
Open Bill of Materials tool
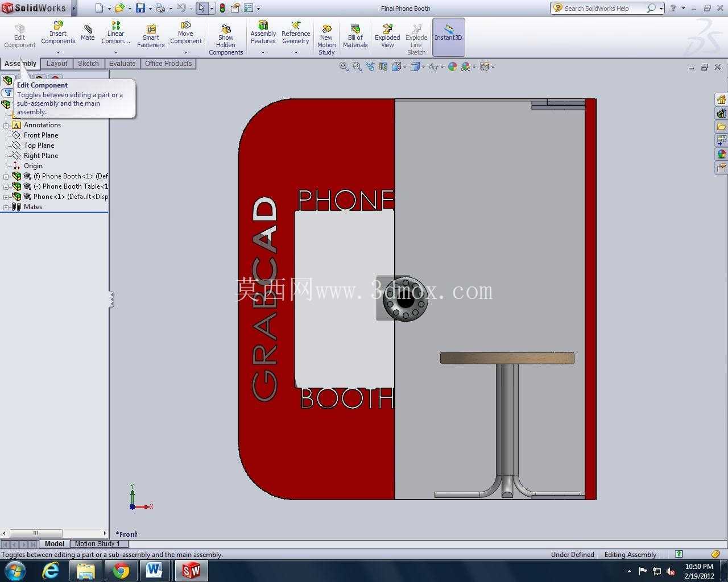tap(355, 36)
